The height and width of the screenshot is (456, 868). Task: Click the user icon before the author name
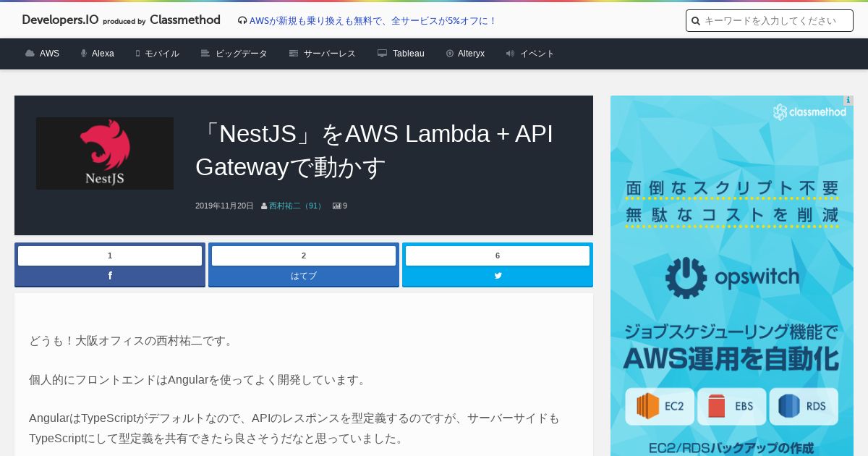[x=264, y=206]
